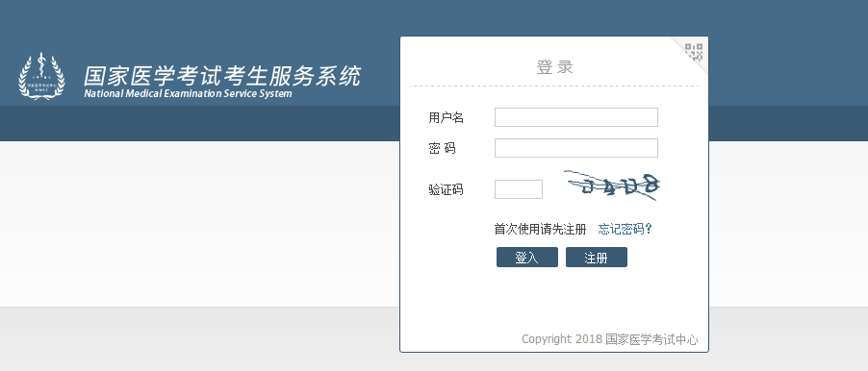Switch to QR code login via corner icon

(694, 52)
